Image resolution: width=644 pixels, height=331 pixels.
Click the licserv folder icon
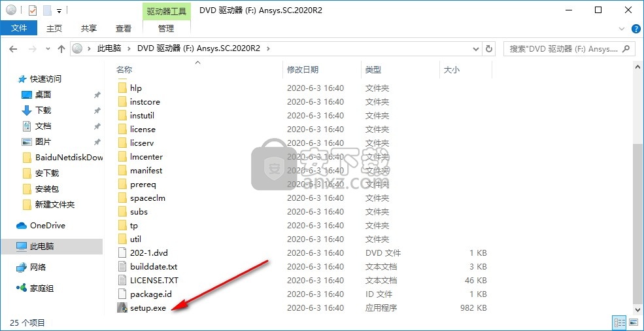122,143
